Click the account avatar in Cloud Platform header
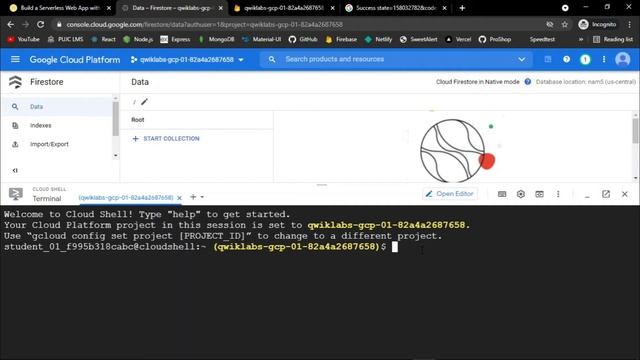This screenshot has width=640, height=360. [x=623, y=60]
